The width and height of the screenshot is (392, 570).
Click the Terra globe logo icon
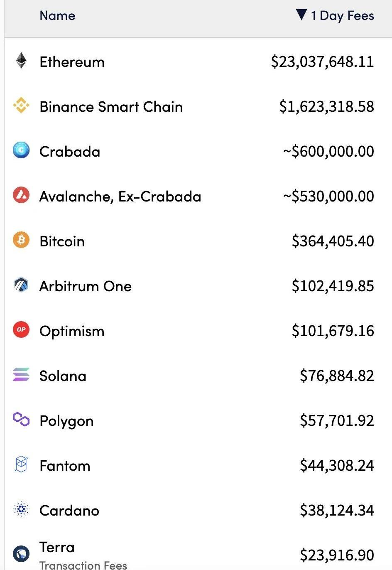pyautogui.click(x=21, y=554)
